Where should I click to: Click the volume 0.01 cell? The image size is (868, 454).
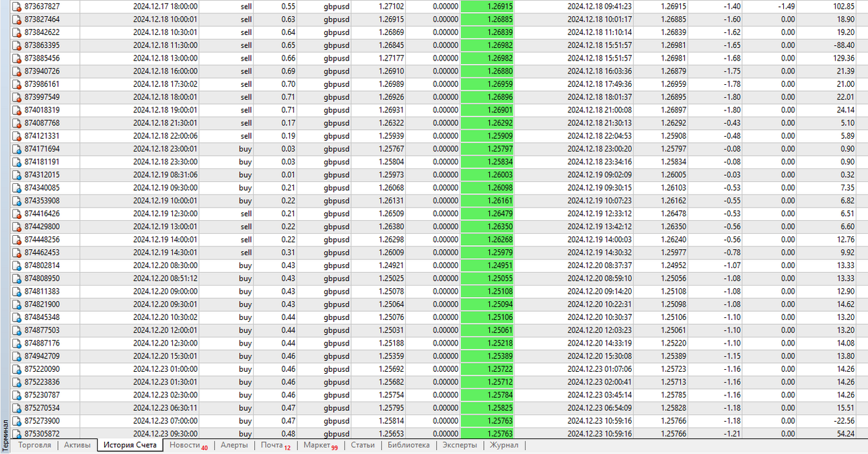pyautogui.click(x=288, y=175)
